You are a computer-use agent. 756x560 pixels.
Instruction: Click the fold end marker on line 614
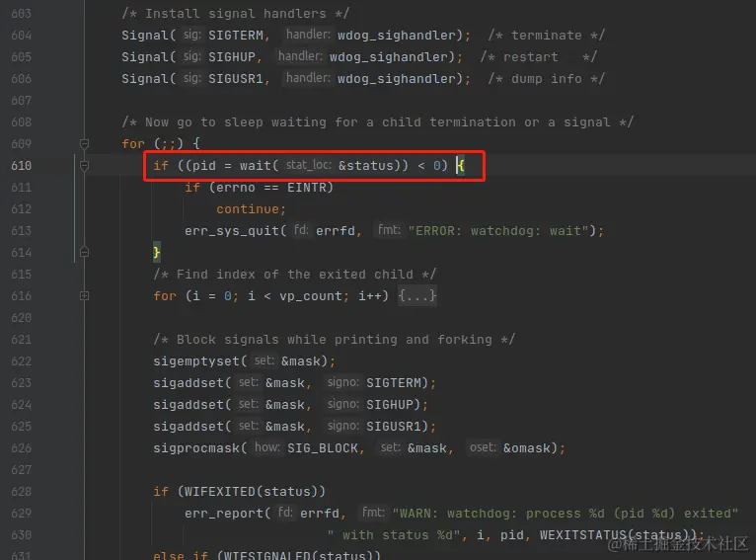click(84, 252)
